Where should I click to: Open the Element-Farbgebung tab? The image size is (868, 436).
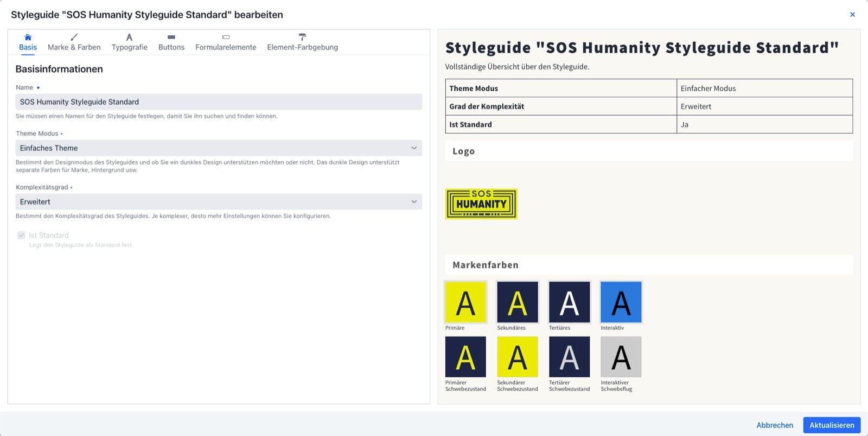[302, 47]
